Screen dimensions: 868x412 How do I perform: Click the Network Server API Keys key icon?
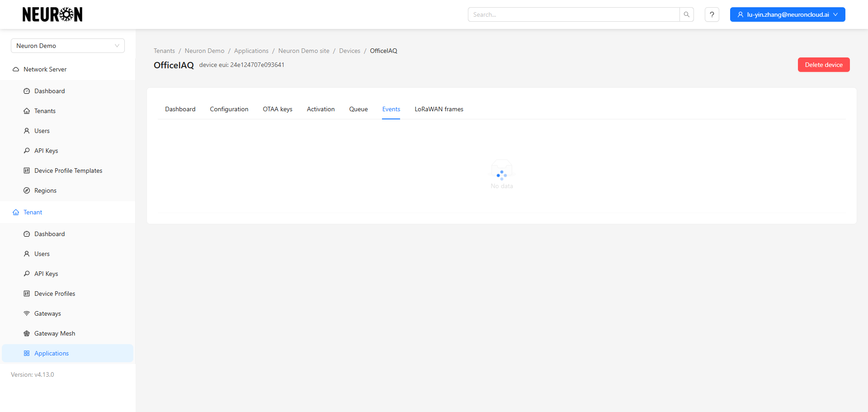coord(27,151)
